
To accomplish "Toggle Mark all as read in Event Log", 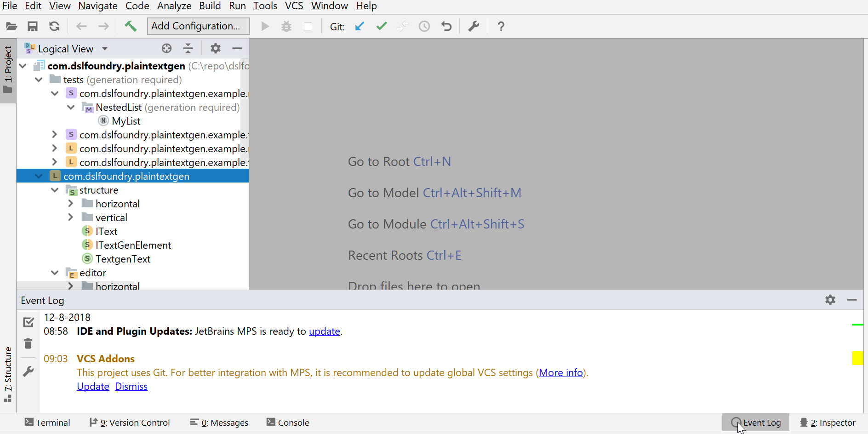I will [x=28, y=322].
